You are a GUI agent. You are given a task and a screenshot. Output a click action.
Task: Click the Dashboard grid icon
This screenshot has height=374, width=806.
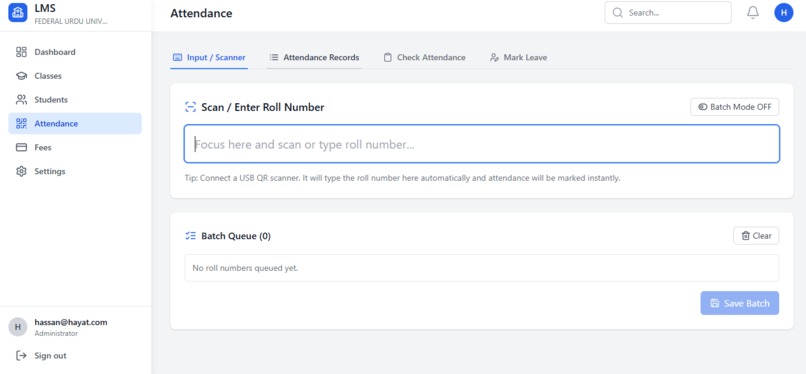click(x=21, y=52)
